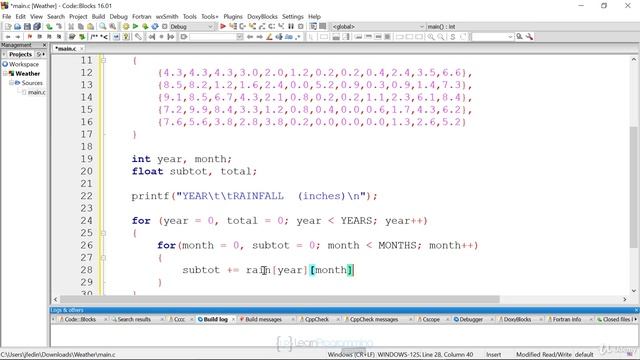Click the Rebuild icon
This screenshot has width=640, height=360.
point(155,27)
